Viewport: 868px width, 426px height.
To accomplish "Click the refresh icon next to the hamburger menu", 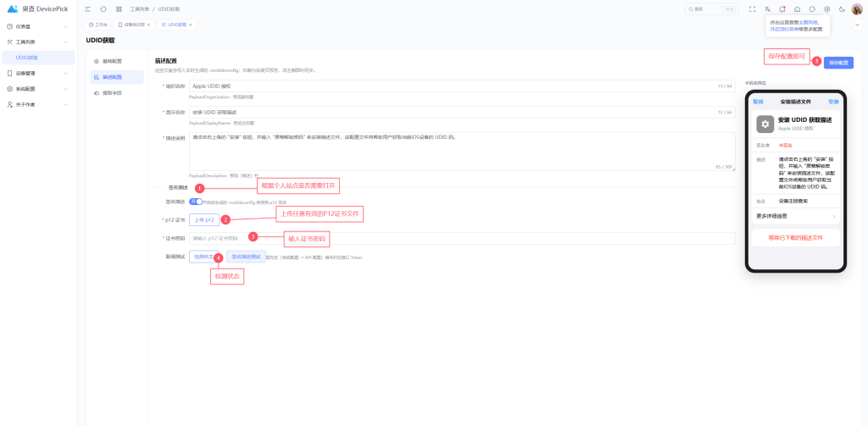I will tap(103, 9).
